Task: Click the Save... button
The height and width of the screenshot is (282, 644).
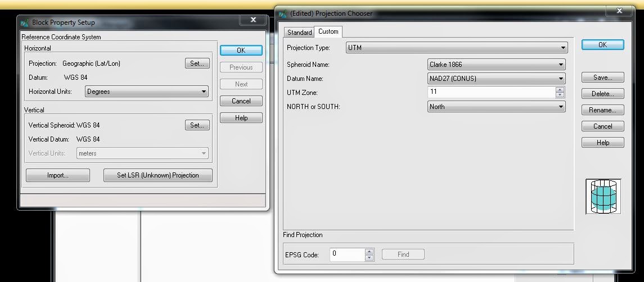Action: (602, 77)
